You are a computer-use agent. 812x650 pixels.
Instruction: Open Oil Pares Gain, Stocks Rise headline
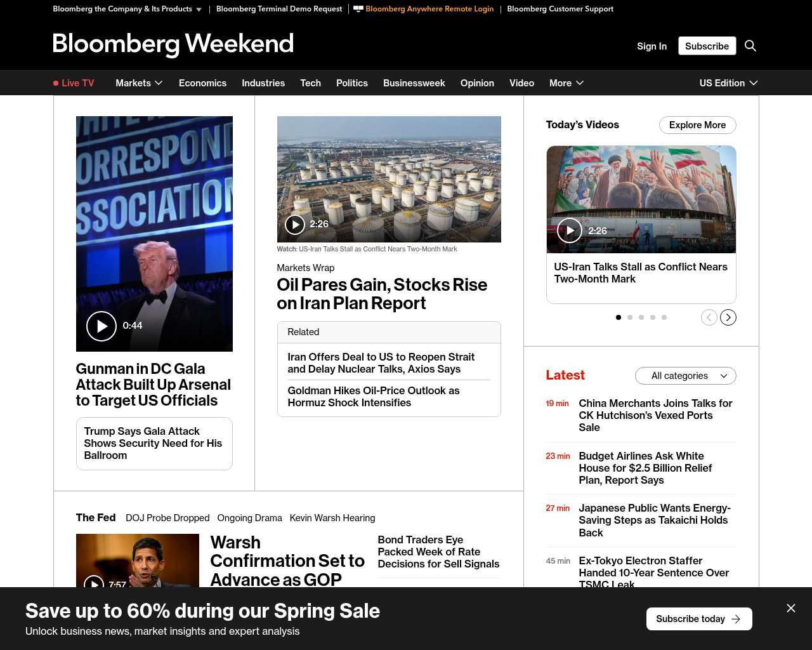[x=382, y=294]
